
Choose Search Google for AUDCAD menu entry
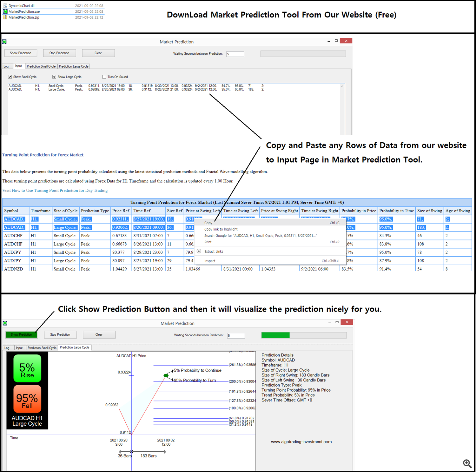tap(270, 235)
